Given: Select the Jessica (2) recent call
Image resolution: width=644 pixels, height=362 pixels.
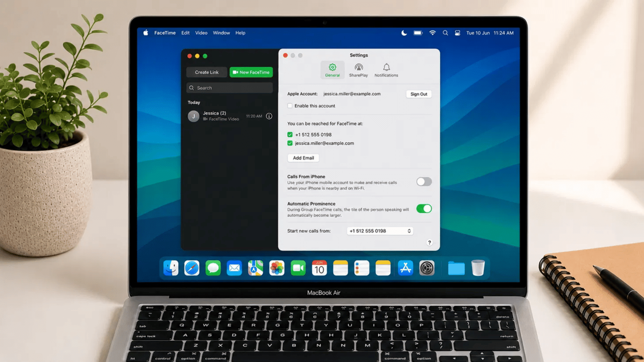Looking at the screenshot, I should (x=230, y=116).
